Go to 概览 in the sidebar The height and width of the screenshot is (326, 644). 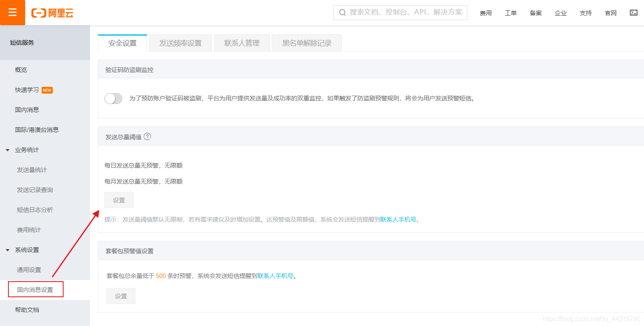[21, 70]
